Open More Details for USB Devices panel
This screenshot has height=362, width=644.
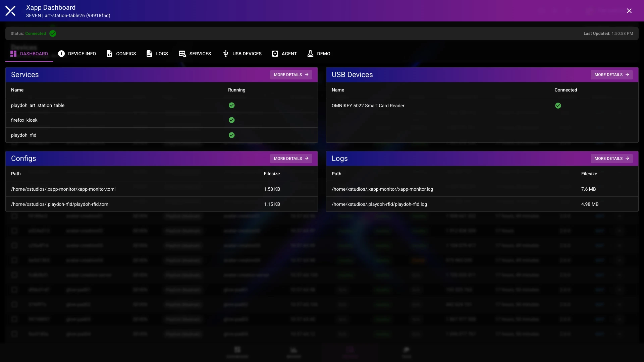pos(612,75)
